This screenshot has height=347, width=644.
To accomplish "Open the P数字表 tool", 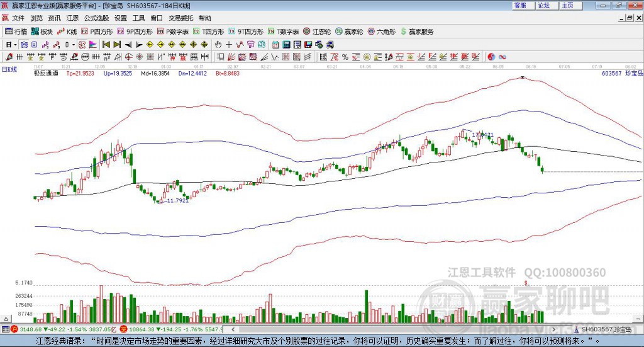I will click(172, 31).
